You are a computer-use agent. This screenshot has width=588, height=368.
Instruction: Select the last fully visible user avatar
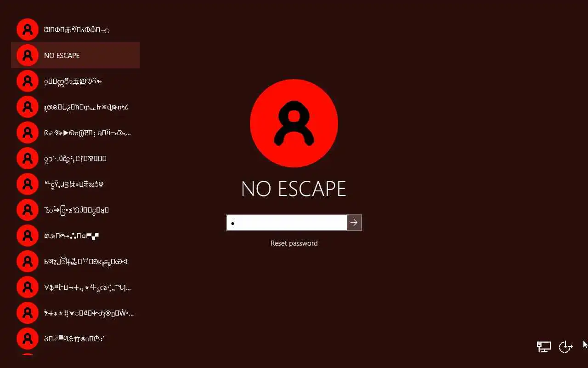[28, 339]
